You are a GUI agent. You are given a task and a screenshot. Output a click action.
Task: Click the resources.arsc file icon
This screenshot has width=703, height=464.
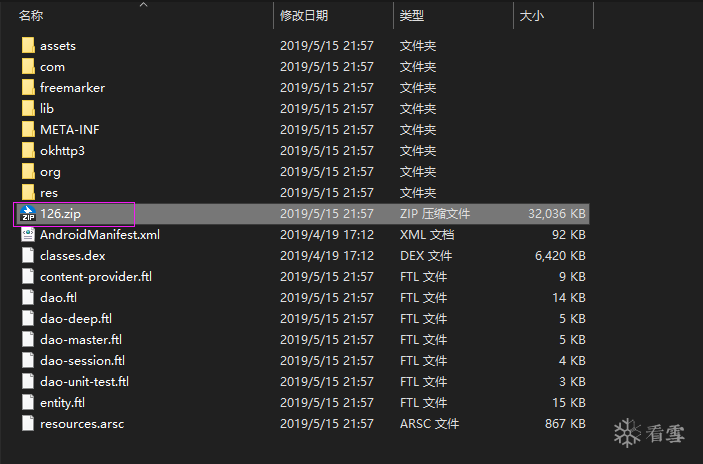coord(28,424)
